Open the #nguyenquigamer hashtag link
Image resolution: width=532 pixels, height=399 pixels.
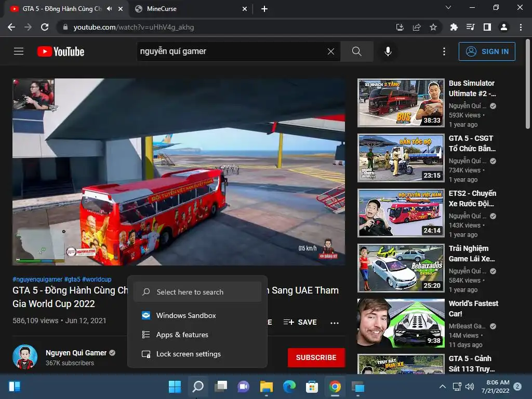coord(37,279)
